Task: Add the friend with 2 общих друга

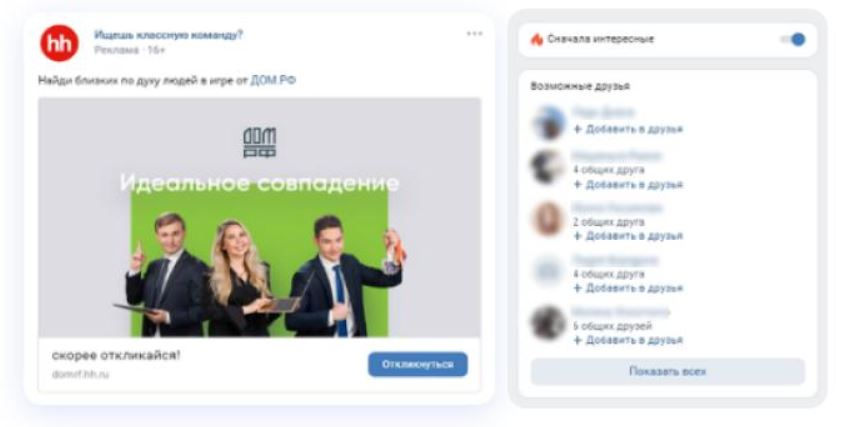Action: click(628, 236)
